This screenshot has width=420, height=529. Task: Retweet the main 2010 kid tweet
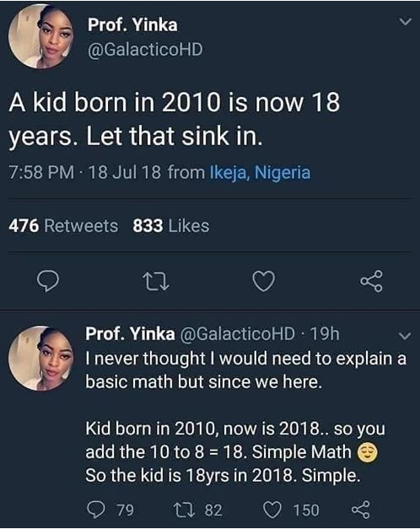[155, 282]
